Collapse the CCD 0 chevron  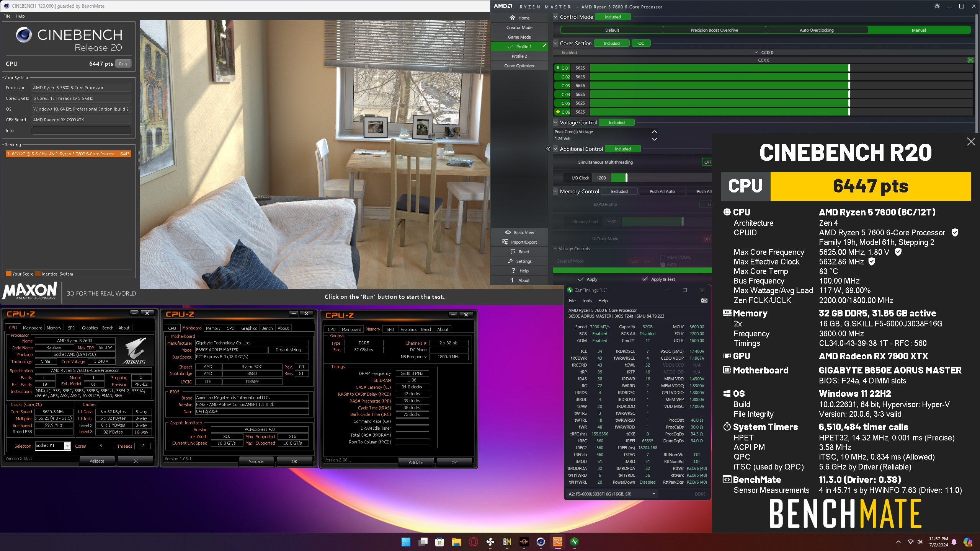coord(756,52)
